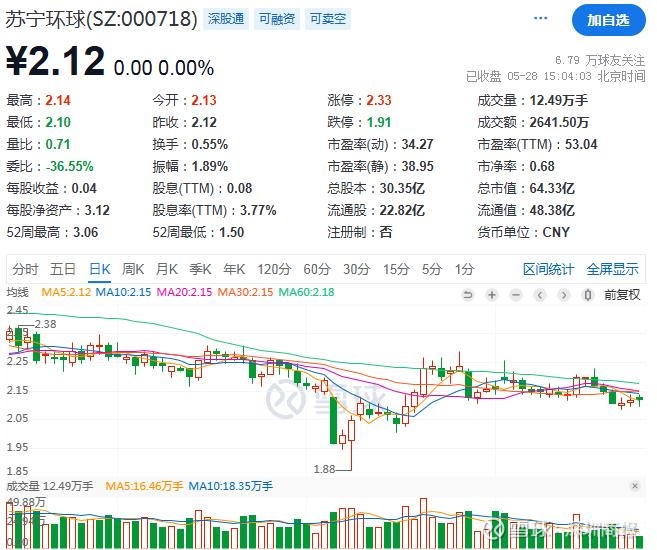Open the 前复权 adjustment dropdown
Screen dimensions: 657x550
tap(622, 295)
